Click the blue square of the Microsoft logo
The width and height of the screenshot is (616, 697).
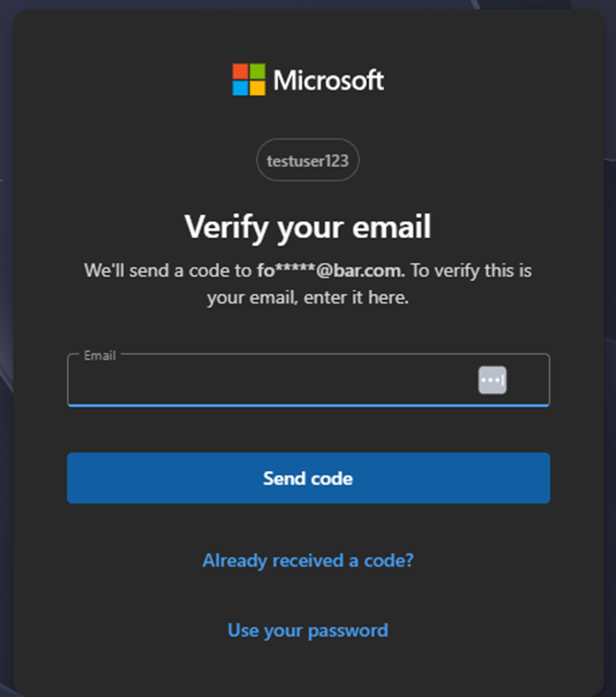coord(241,88)
